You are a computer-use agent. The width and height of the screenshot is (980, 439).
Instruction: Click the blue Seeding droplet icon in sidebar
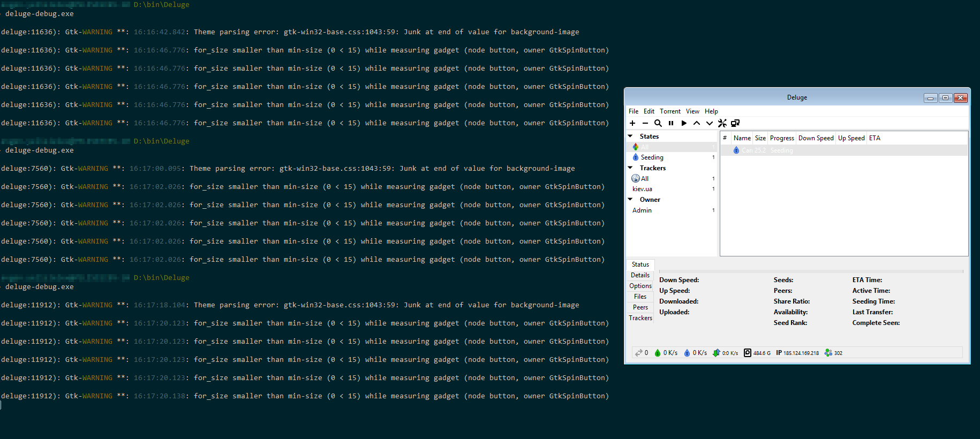coord(636,157)
